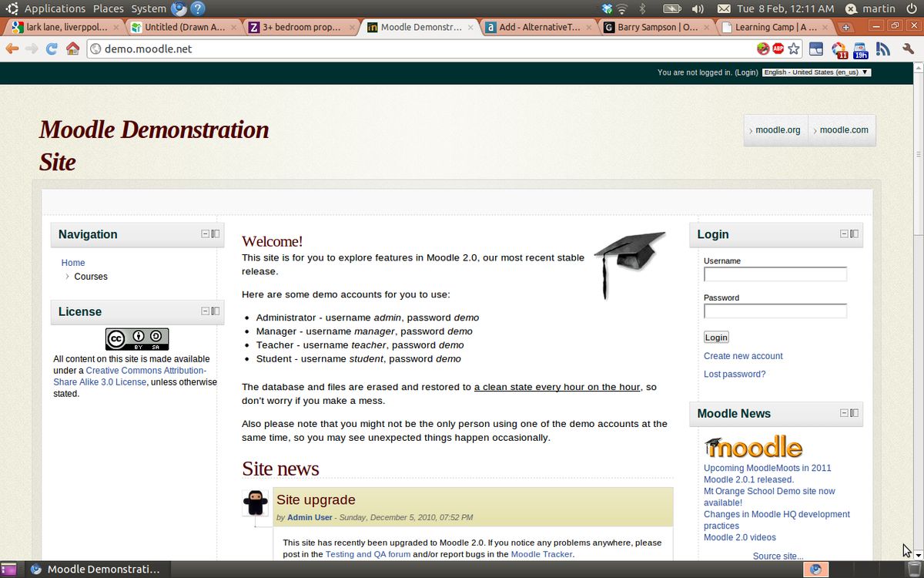Collapse the Moodle News block
This screenshot has width=924, height=578.
coord(843,413)
